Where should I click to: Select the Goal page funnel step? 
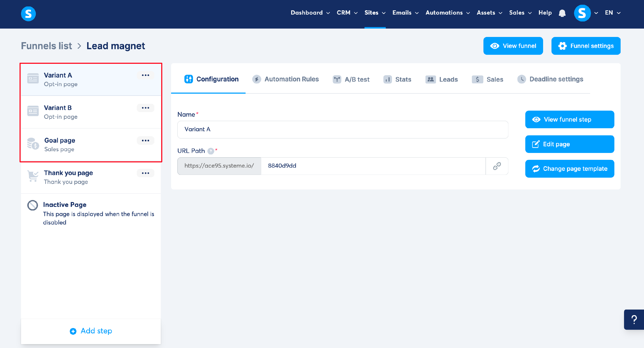click(91, 145)
